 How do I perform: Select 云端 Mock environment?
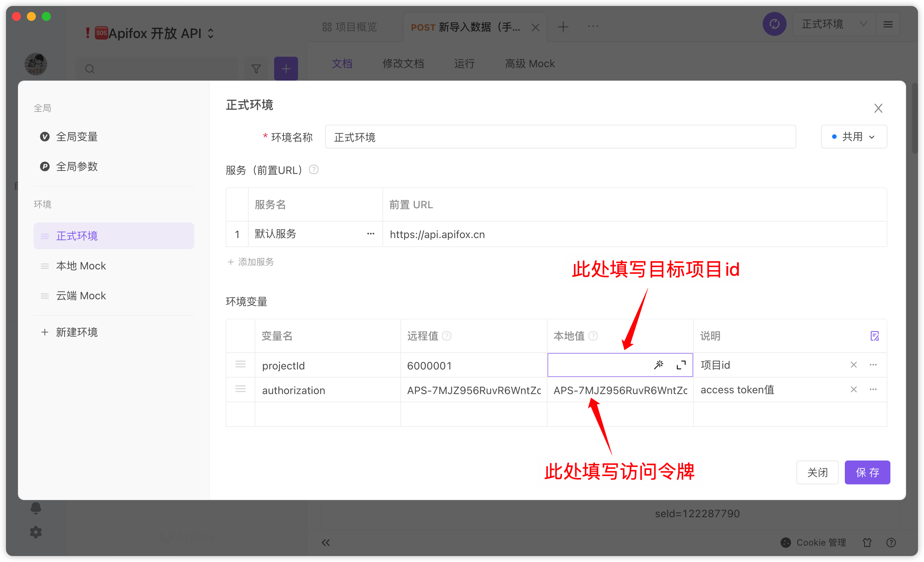(x=114, y=296)
